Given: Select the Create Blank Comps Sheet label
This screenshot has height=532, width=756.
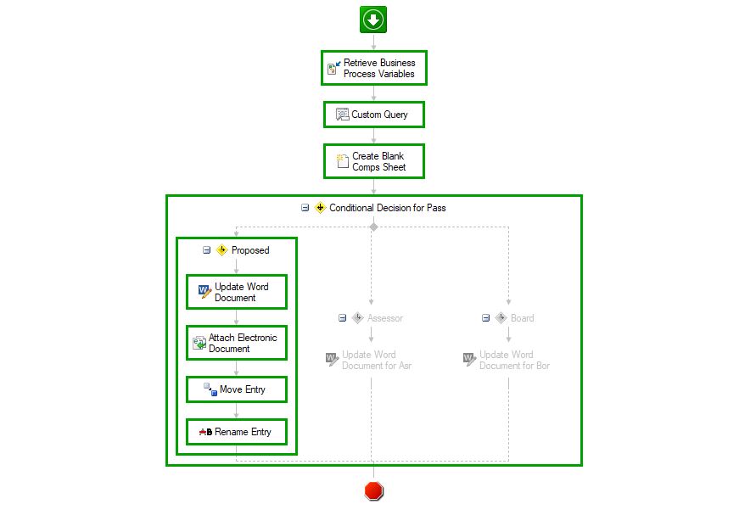Looking at the screenshot, I should click(x=379, y=161).
